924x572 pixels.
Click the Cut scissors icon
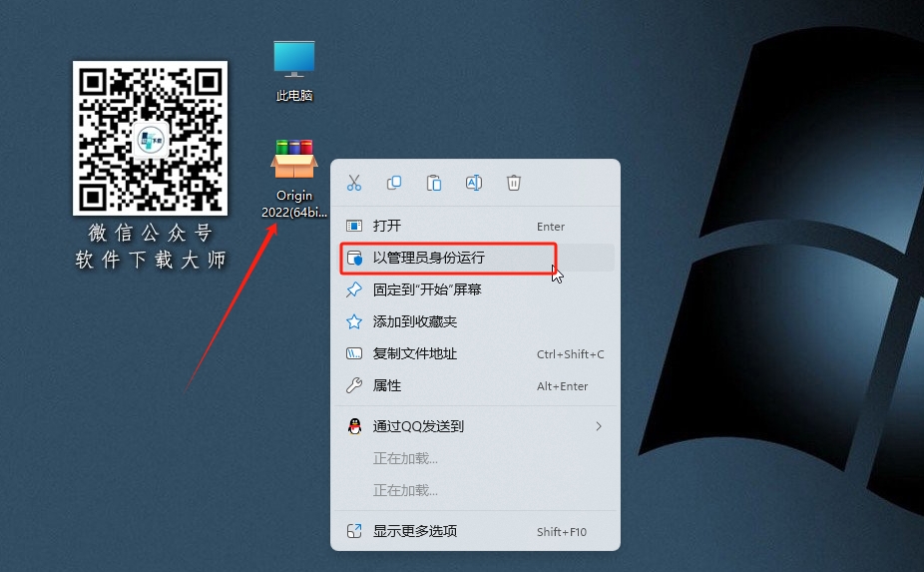[354, 183]
